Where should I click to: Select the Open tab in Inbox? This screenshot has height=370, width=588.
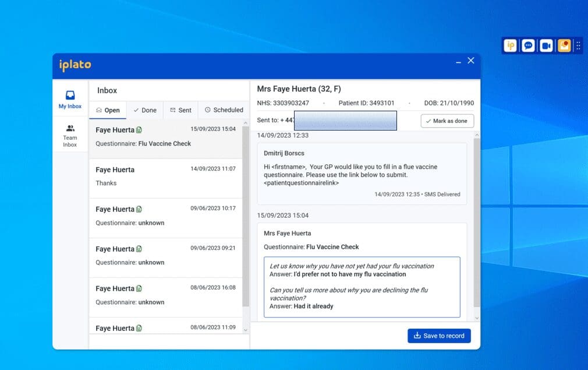pyautogui.click(x=108, y=110)
